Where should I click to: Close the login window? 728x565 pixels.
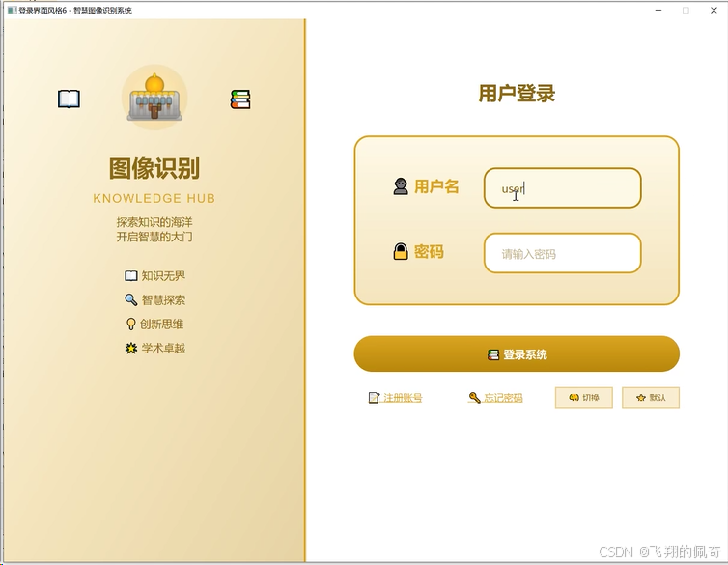(714, 11)
